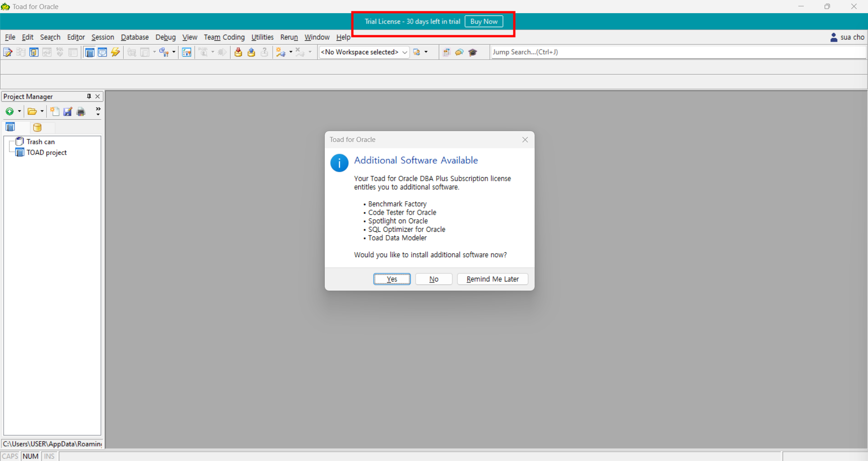868x461 pixels.
Task: Open the Window menu
Action: [x=317, y=37]
